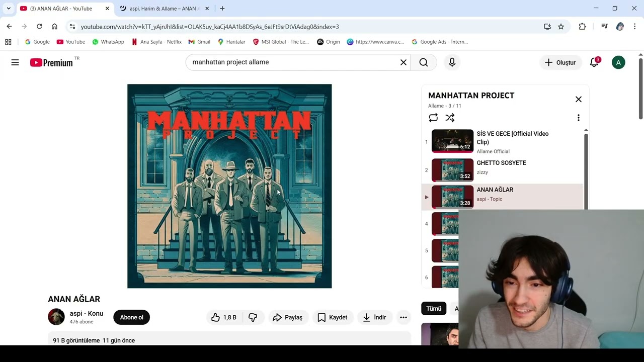Open the media control icon in toolbar
The width and height of the screenshot is (644, 362).
(604, 27)
